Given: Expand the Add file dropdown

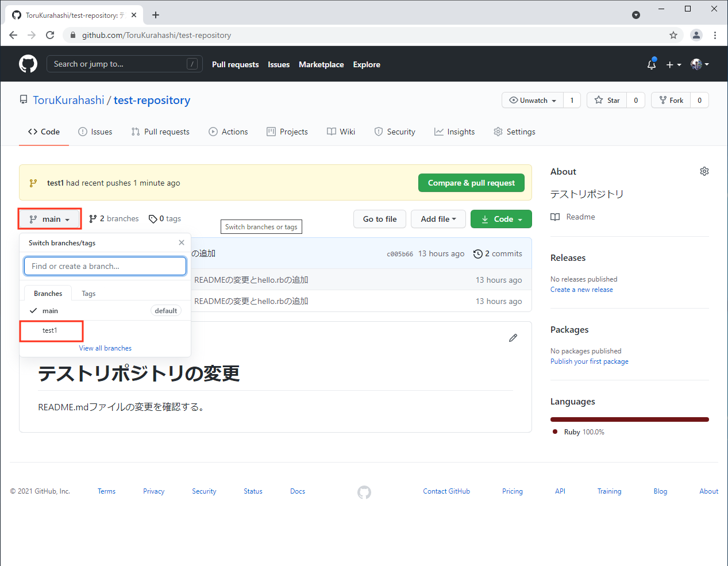Looking at the screenshot, I should tap(438, 219).
